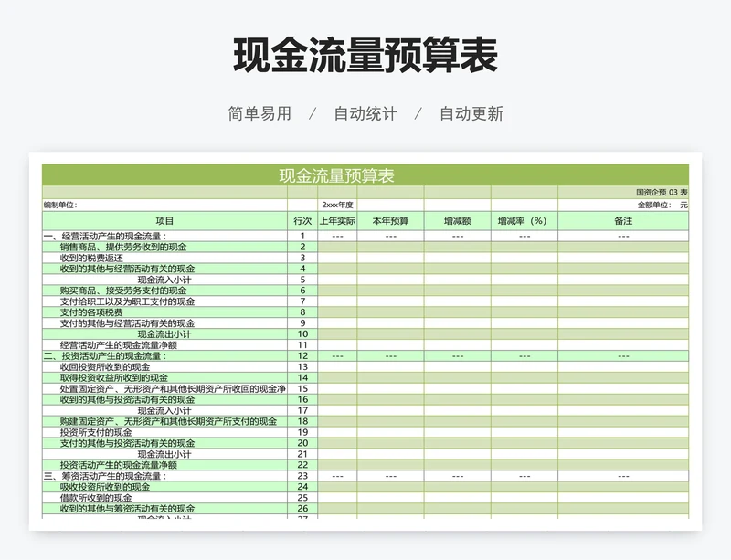
Task: Select the 国资企预 03 表 cell
Action: click(623, 192)
